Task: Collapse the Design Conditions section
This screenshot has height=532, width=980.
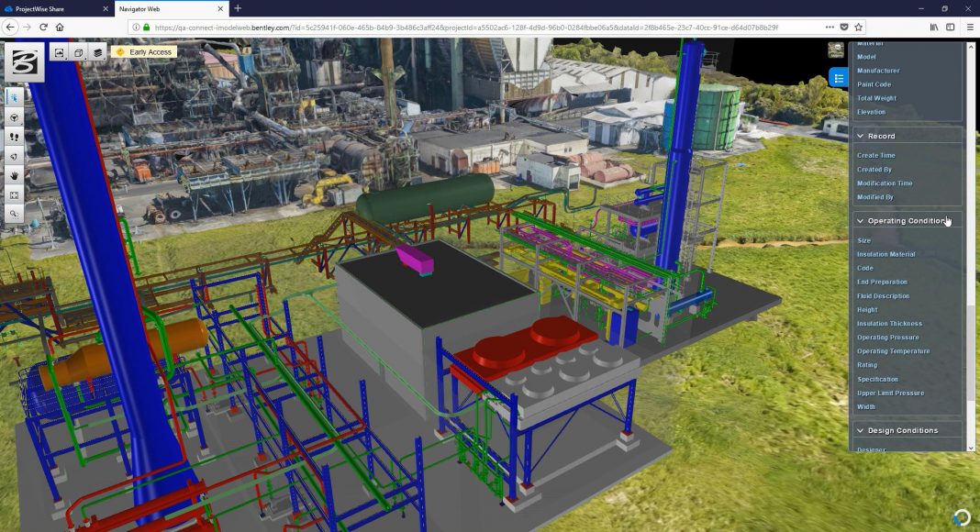Action: pyautogui.click(x=860, y=430)
